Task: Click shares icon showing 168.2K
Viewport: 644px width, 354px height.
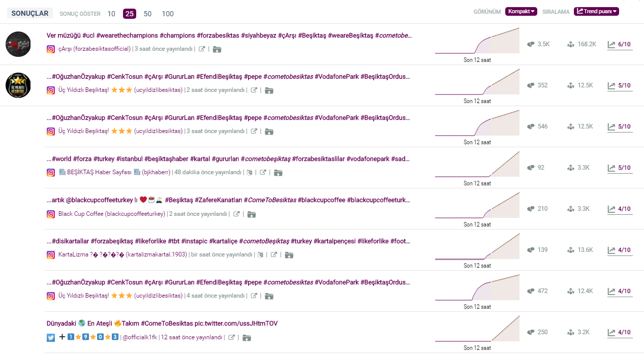Action: click(570, 44)
